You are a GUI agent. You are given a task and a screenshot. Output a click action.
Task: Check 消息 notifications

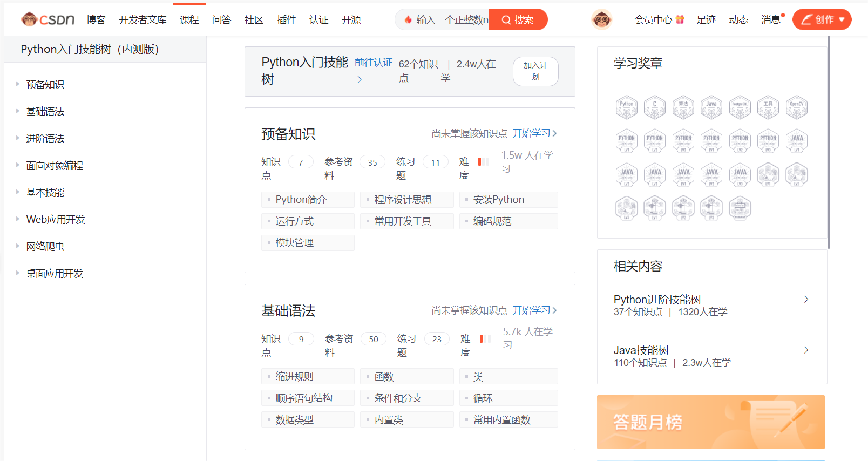(x=772, y=20)
